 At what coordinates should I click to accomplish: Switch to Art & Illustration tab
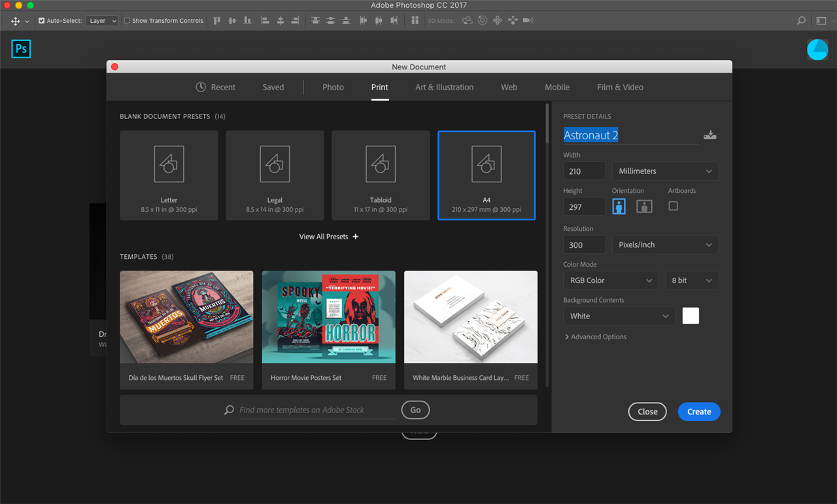[x=445, y=87]
